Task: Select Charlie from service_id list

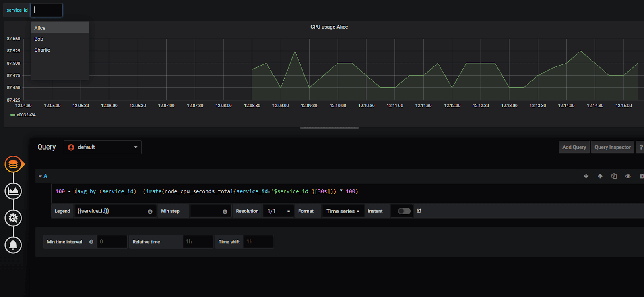Action: [x=42, y=50]
